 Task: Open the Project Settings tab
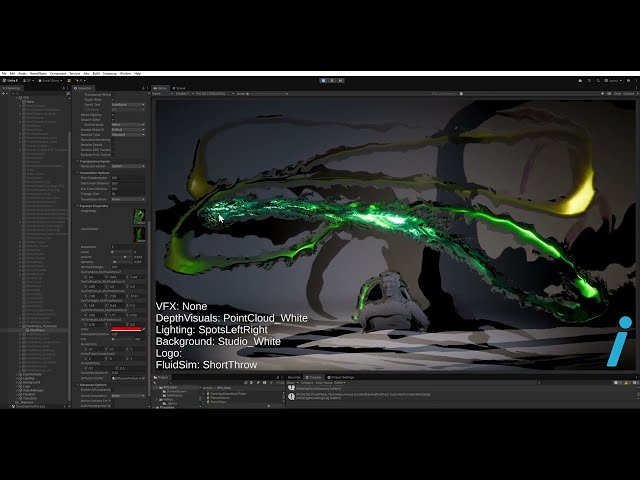(341, 378)
